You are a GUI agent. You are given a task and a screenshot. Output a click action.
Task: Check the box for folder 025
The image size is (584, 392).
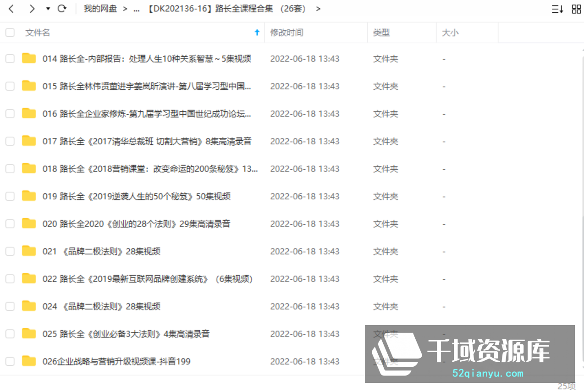click(10, 334)
